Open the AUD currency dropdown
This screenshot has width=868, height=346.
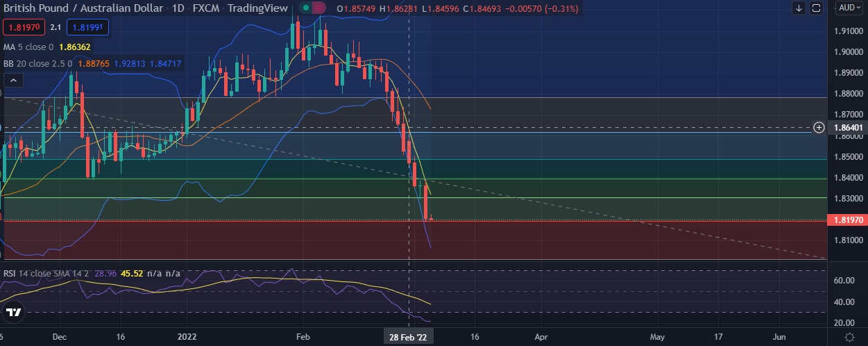click(x=848, y=8)
